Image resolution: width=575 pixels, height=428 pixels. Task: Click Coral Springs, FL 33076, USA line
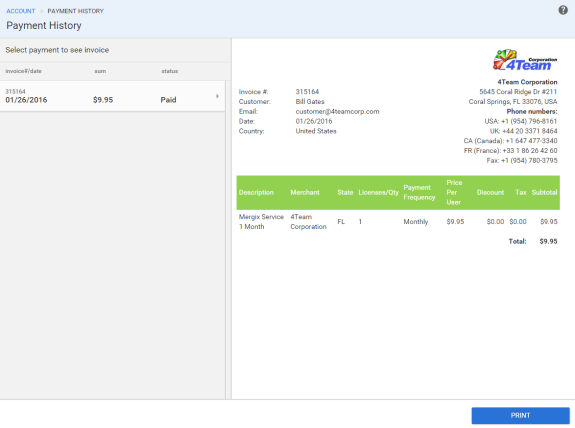(513, 102)
